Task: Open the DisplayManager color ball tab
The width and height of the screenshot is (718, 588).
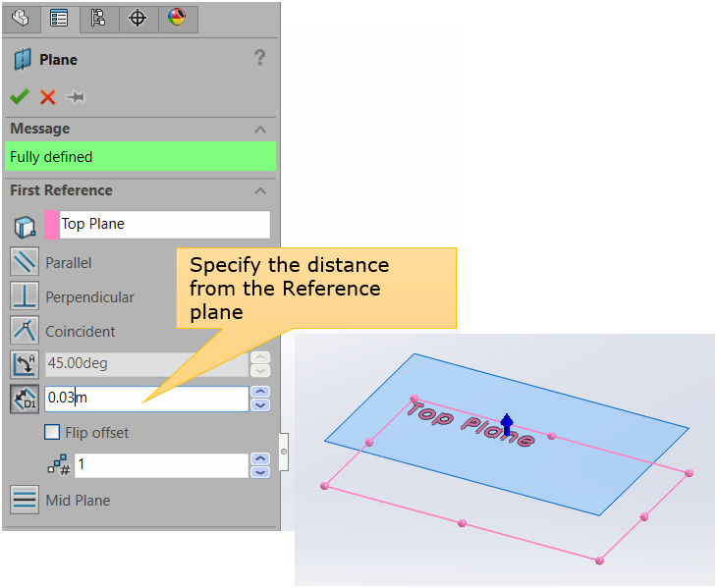Action: click(177, 19)
